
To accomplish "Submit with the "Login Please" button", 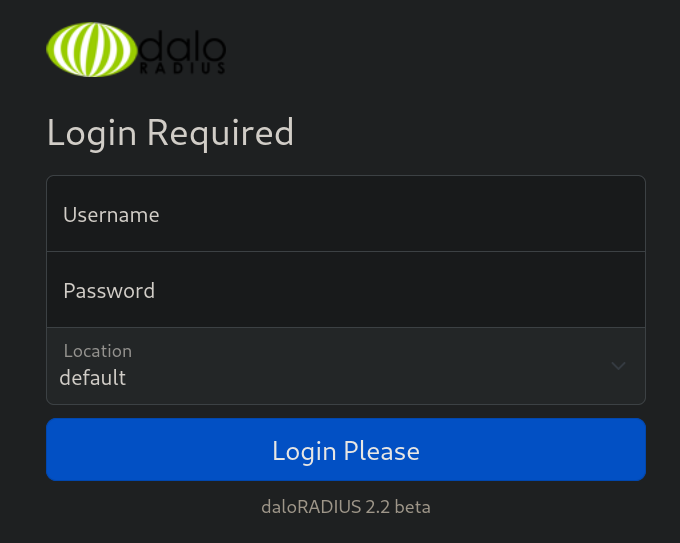I will point(346,449).
